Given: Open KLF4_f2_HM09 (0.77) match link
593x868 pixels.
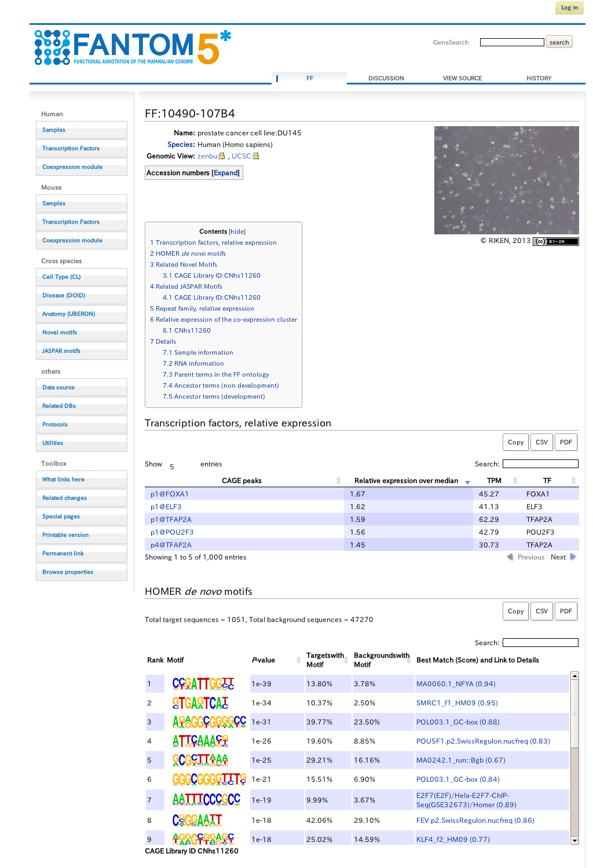Looking at the screenshot, I should coord(453,840).
